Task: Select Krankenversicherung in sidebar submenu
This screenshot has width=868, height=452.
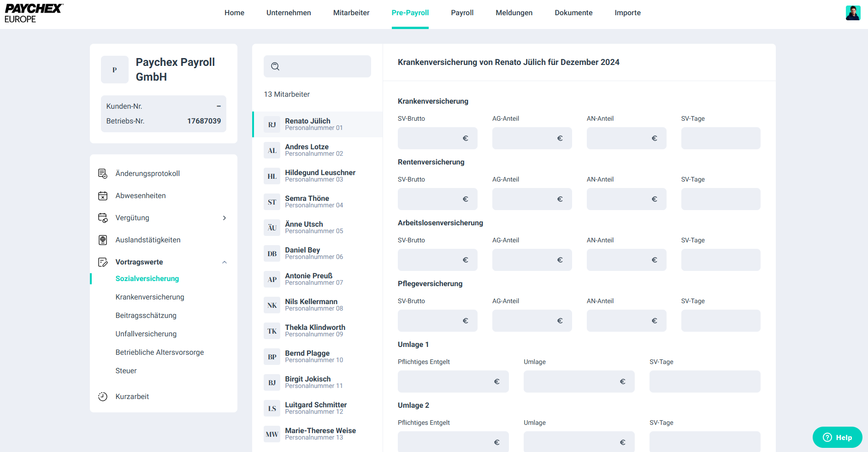Action: [150, 297]
